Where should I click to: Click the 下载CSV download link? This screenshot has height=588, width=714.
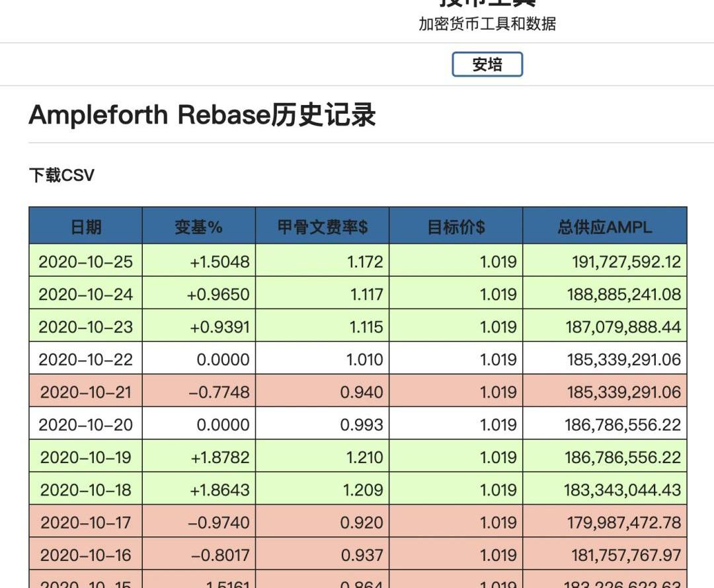coord(61,175)
